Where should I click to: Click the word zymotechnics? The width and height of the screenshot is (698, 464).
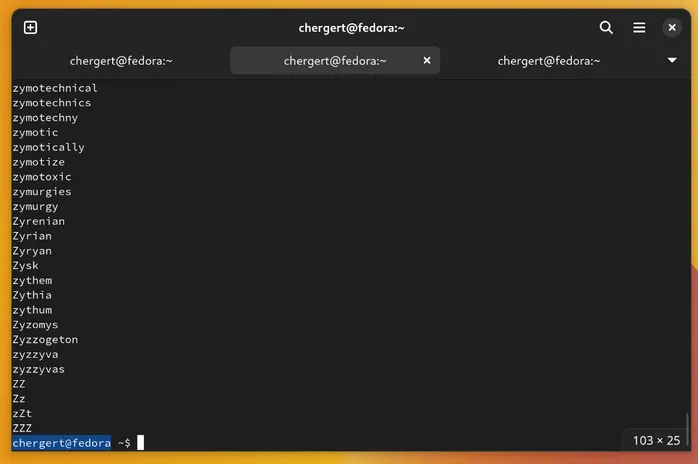coord(52,103)
